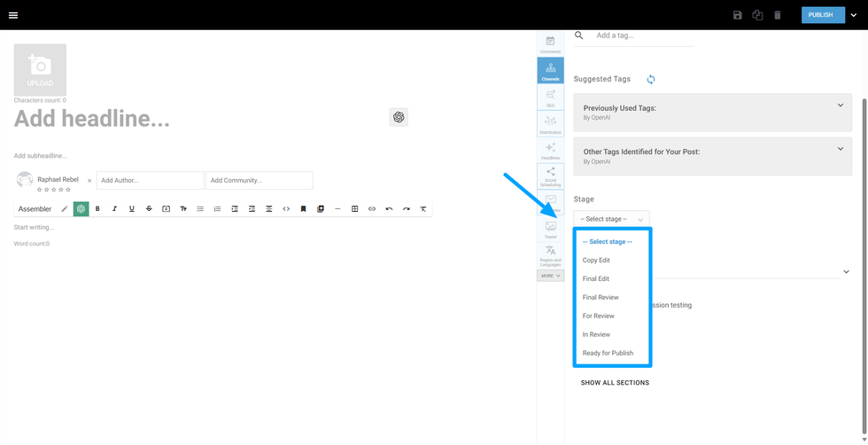The image size is (868, 445).
Task: Open the SEO sidebar panel
Action: [x=550, y=98]
